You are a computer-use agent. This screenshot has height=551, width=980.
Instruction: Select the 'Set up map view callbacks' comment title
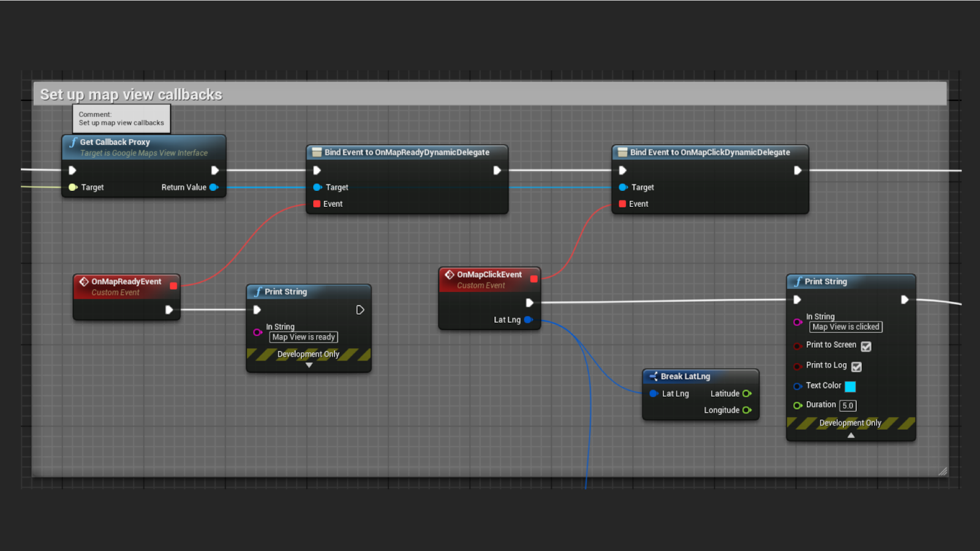pyautogui.click(x=131, y=95)
